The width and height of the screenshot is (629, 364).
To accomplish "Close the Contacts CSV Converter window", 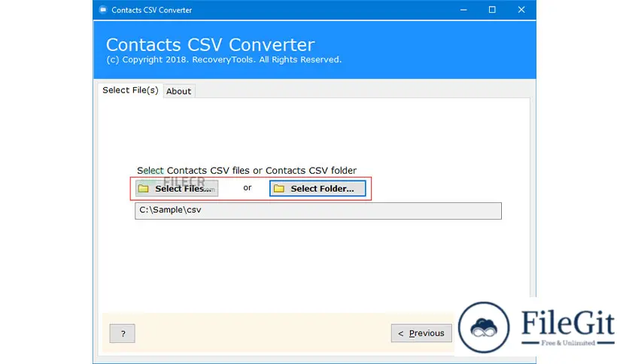I will pos(521,10).
